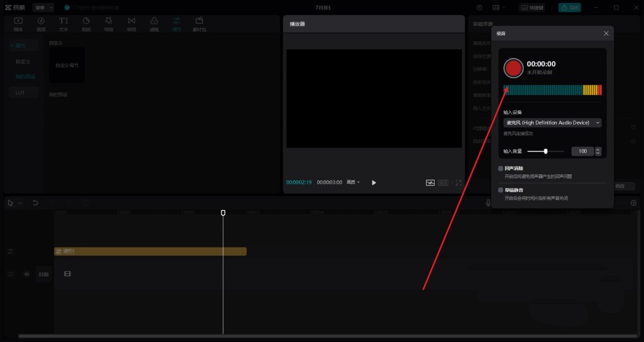
Task: Click the input volume slider handle
Action: pos(546,151)
